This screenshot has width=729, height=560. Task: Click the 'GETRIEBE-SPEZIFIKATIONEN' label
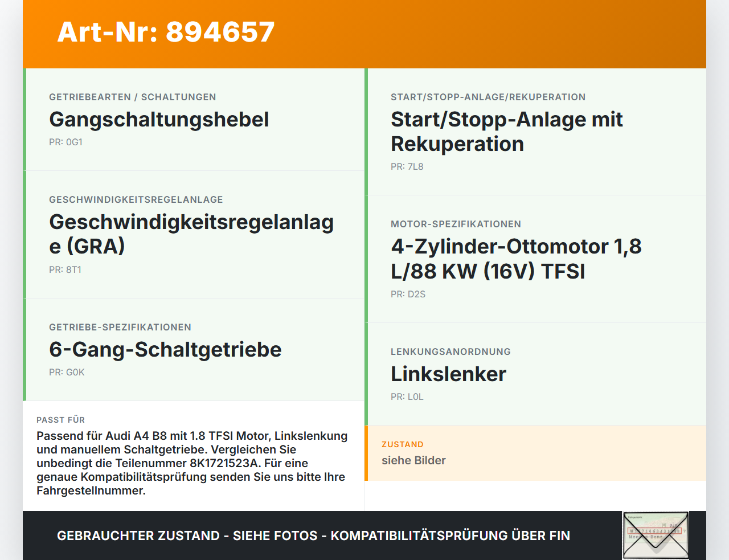[120, 327]
